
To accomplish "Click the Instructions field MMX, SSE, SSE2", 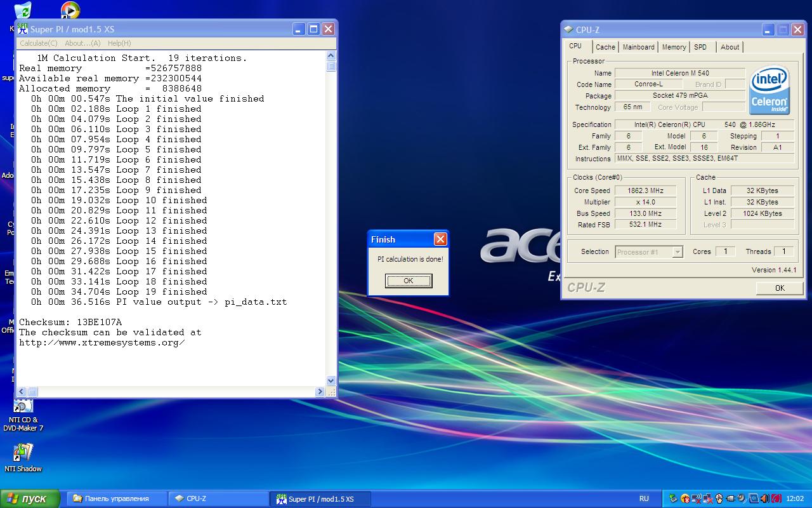I will pyautogui.click(x=705, y=158).
